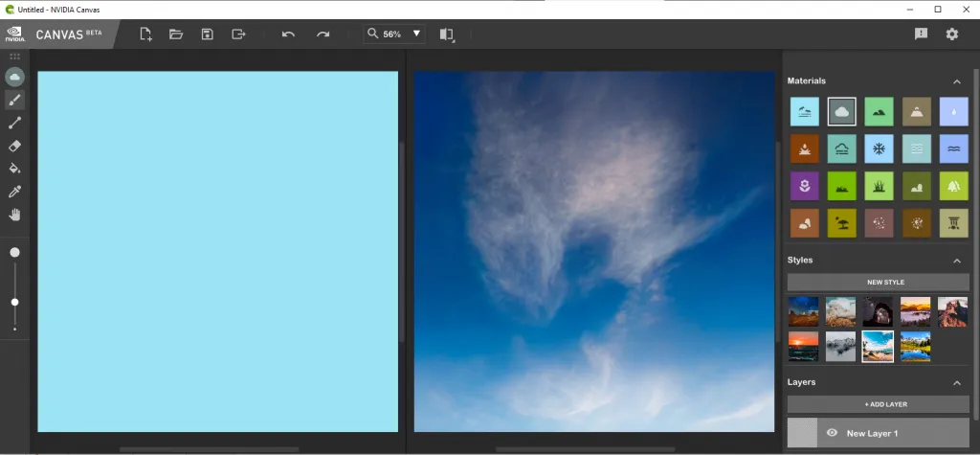Image resolution: width=980 pixels, height=455 pixels.
Task: Select the Eyedropper tool
Action: click(15, 192)
